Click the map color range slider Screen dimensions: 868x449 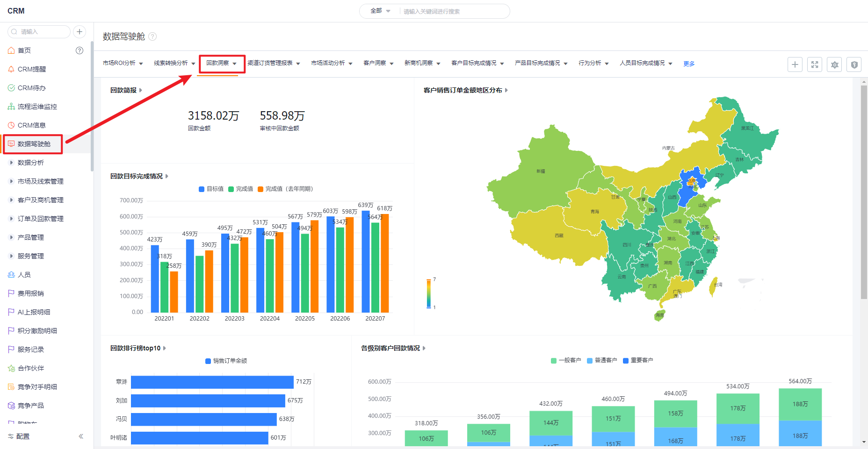pyautogui.click(x=428, y=293)
